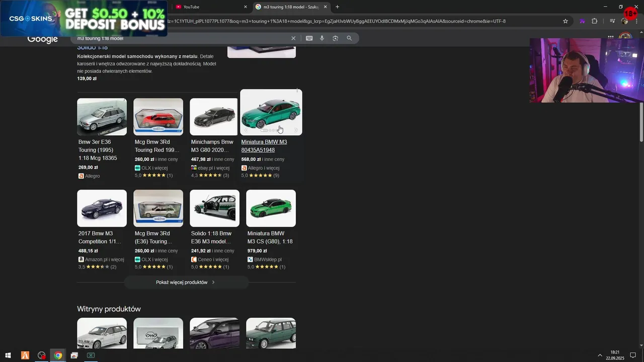Open the Google apps grid
Screen dimensions: 644x362
610,37
